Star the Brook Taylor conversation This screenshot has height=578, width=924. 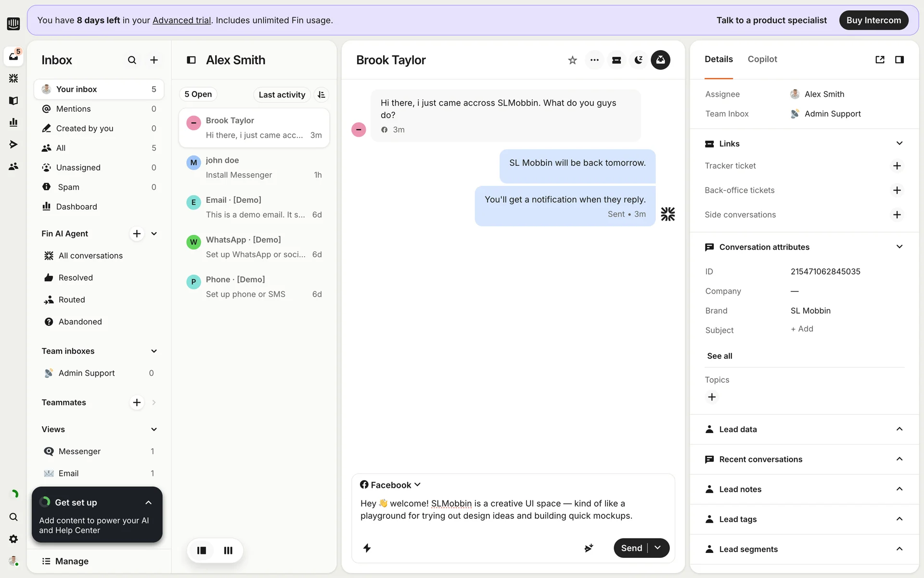click(x=572, y=60)
